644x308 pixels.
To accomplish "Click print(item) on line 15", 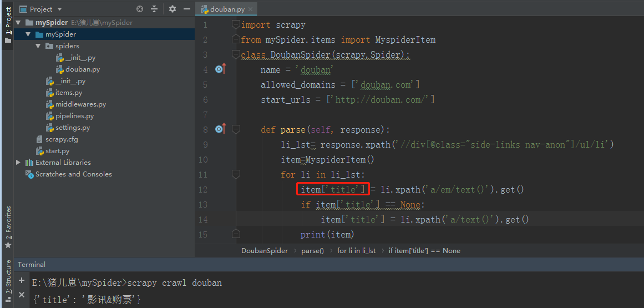I will (327, 235).
